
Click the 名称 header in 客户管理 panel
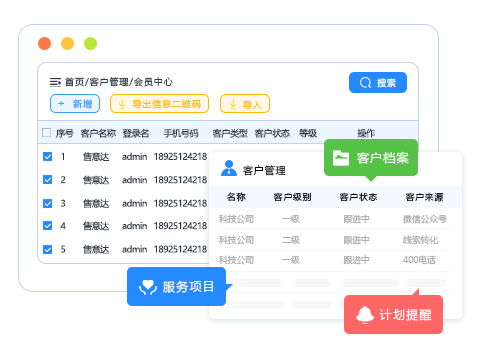pyautogui.click(x=236, y=197)
